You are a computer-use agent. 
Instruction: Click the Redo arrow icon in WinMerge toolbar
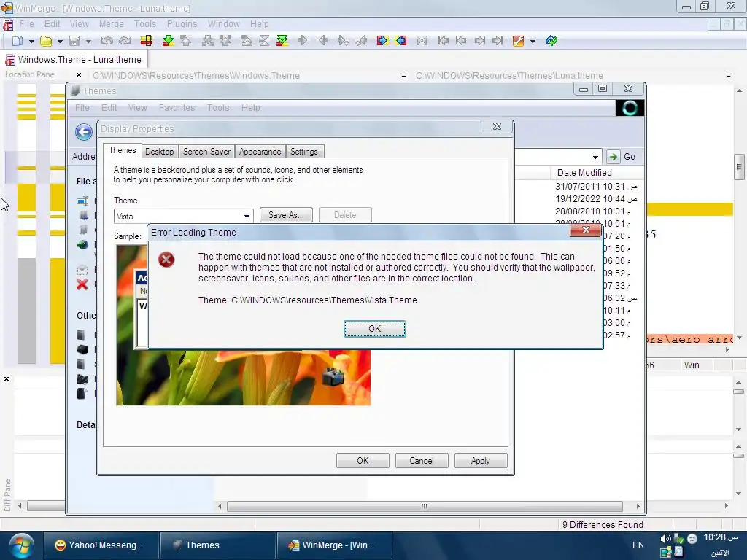click(x=125, y=41)
